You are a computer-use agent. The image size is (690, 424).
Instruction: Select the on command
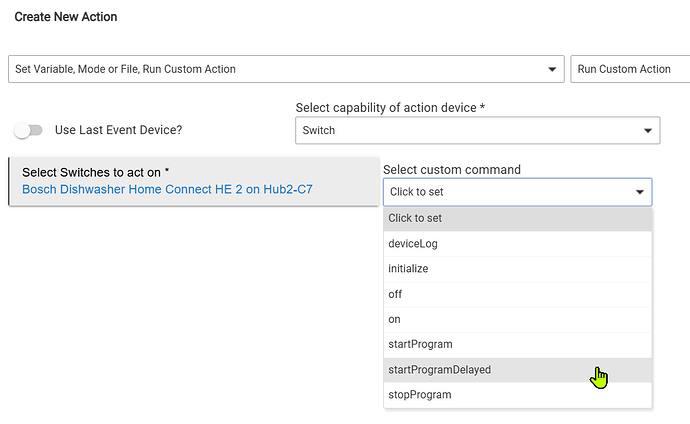[x=394, y=319]
